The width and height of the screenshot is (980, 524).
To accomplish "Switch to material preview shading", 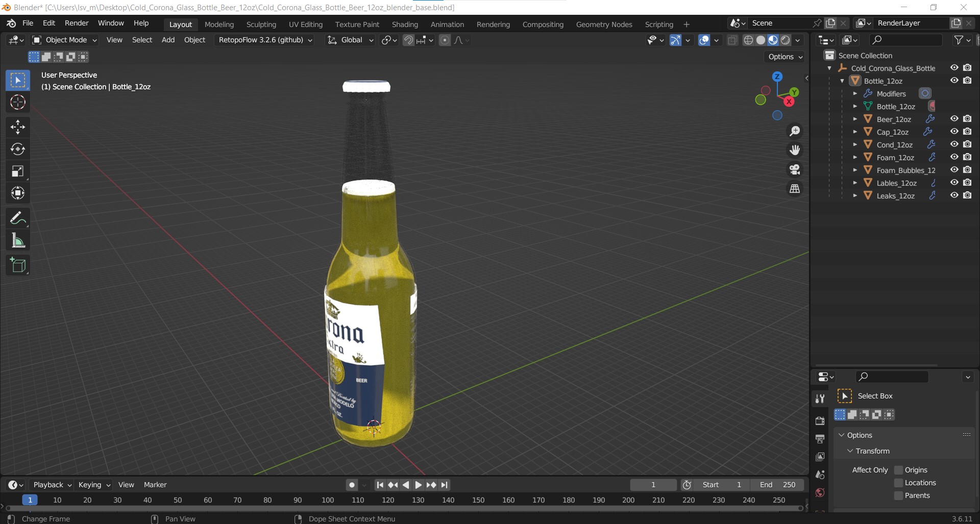I will [773, 40].
